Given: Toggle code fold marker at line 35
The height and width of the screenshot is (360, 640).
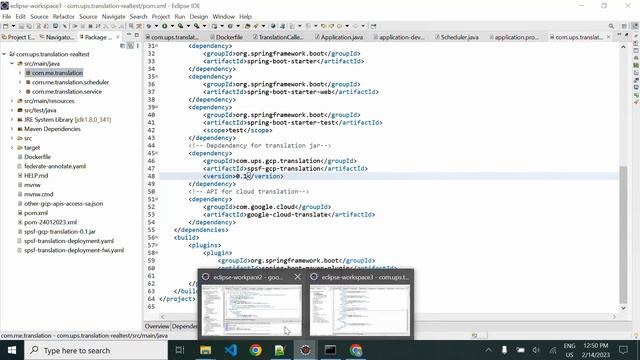Looking at the screenshot, I should 157,76.
